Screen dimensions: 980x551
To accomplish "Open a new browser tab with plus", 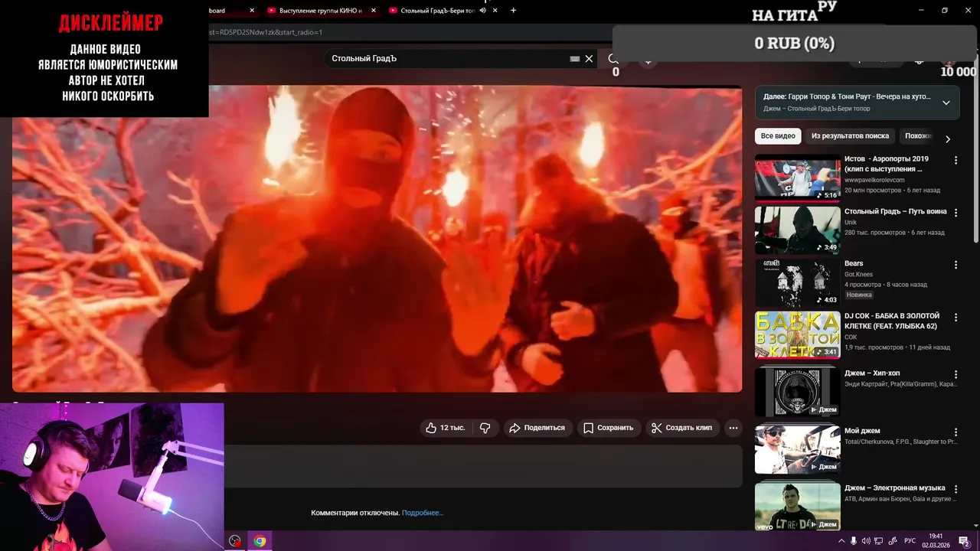I will point(513,11).
